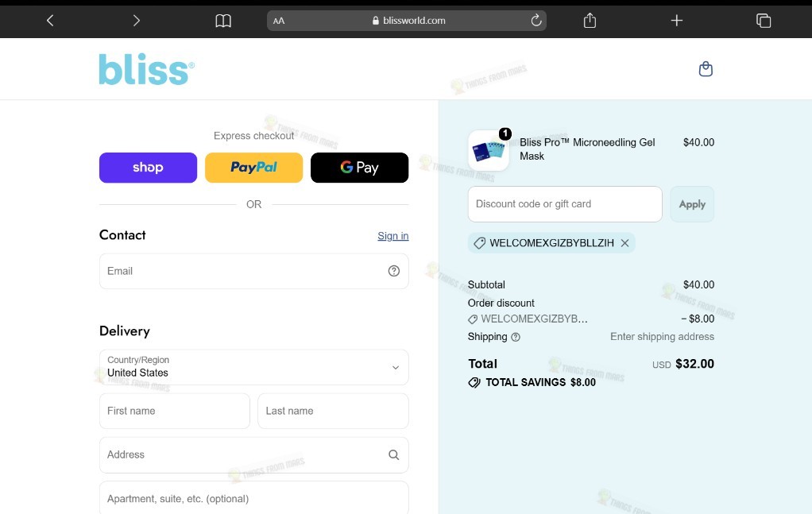Pay with the Shop Pay button
The width and height of the screenshot is (812, 514).
[148, 168]
